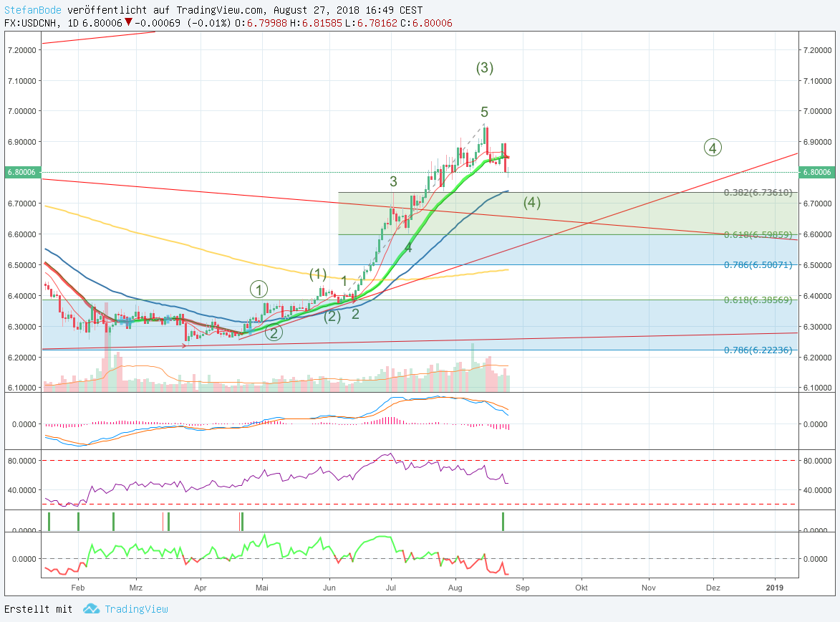Click the red down-triangle price change icon

coord(128,22)
